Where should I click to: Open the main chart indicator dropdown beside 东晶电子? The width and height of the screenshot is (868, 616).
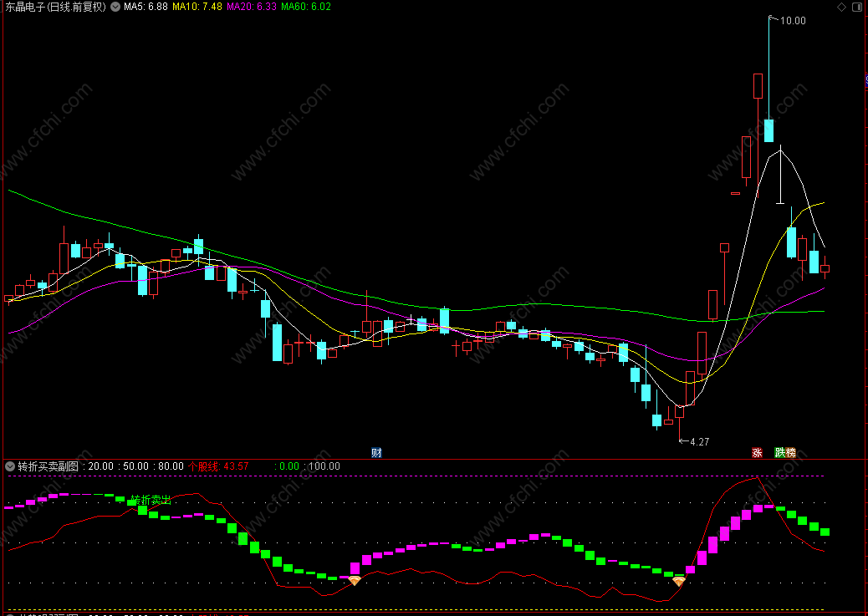pyautogui.click(x=115, y=8)
